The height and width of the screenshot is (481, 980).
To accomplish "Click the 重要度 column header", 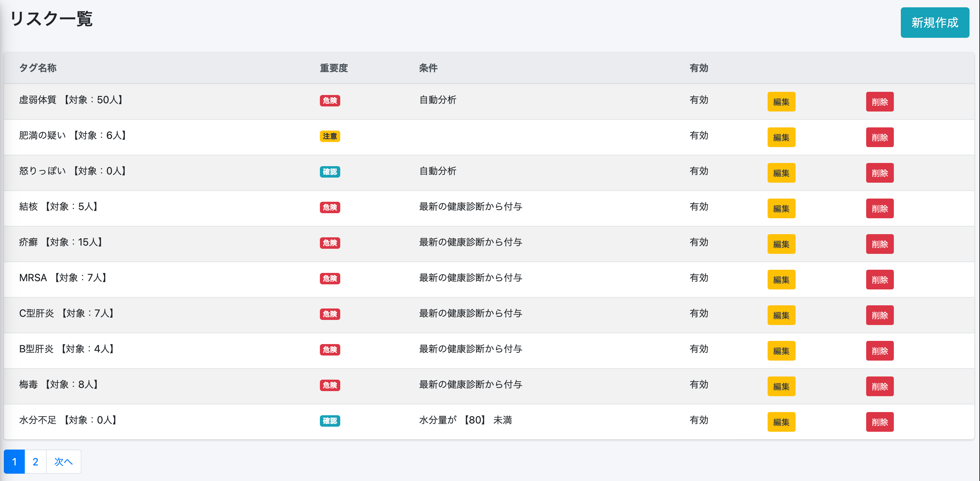I will 334,68.
